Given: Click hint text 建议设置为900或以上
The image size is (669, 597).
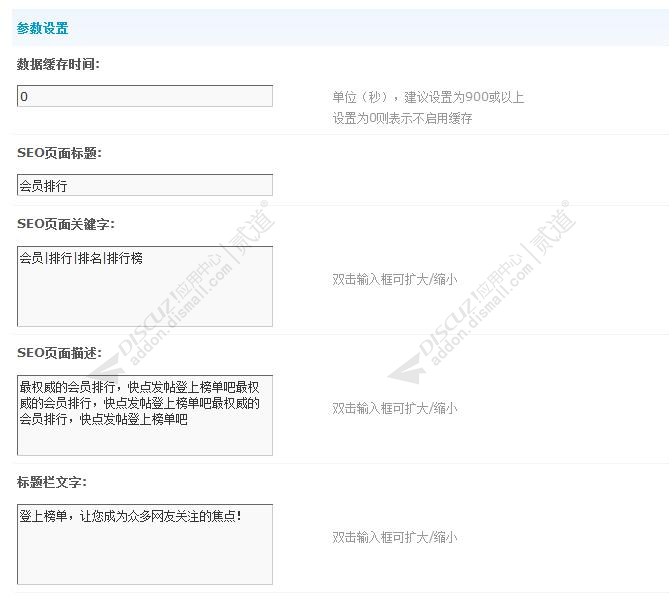Looking at the screenshot, I should coord(464,97).
